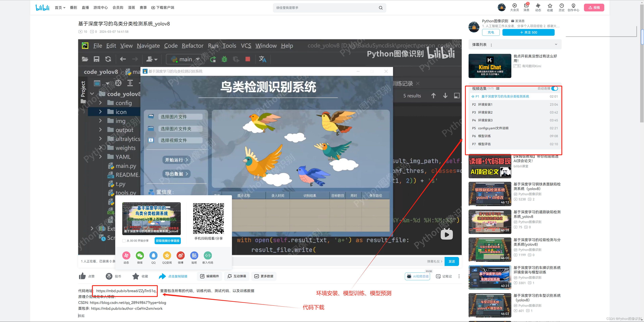Open the CSDN blog link

[x=128, y=303]
